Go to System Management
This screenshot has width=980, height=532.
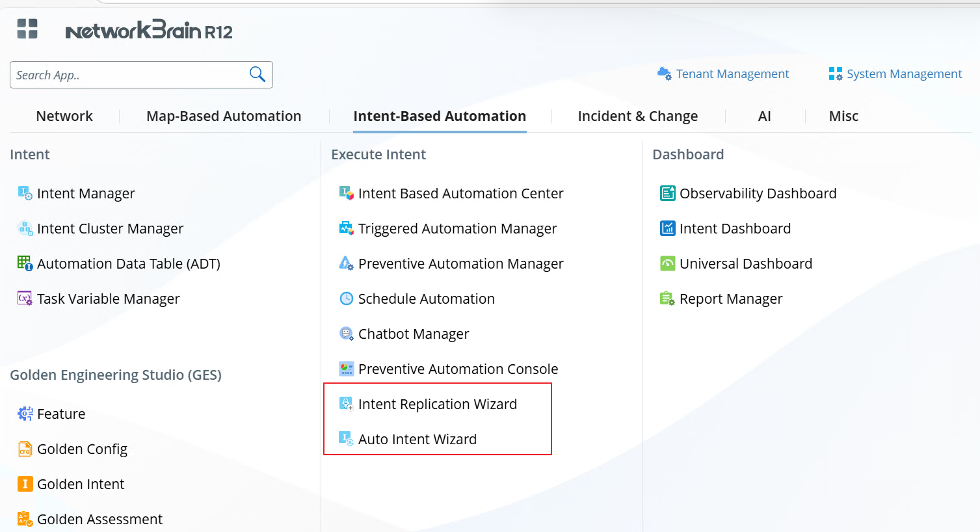903,74
